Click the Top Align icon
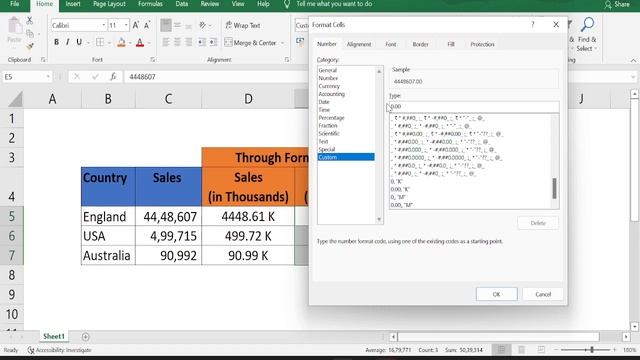Screen dimensions: 640x360 (166, 25)
